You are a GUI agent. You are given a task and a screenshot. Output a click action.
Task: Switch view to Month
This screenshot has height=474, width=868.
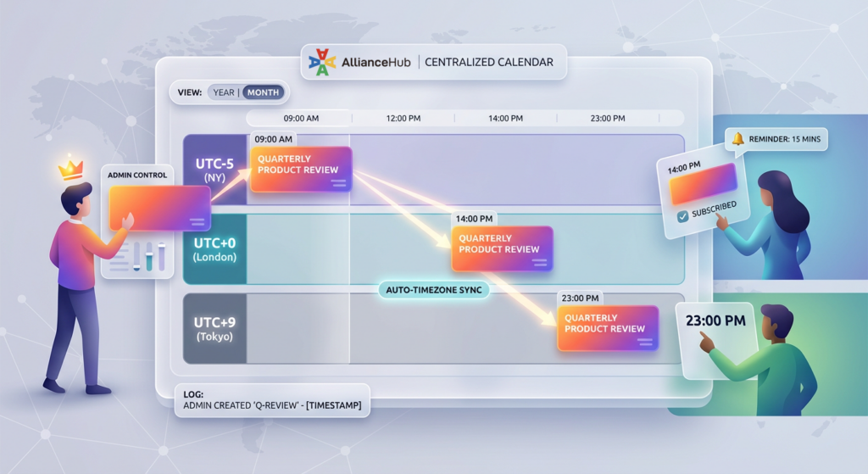coord(263,92)
